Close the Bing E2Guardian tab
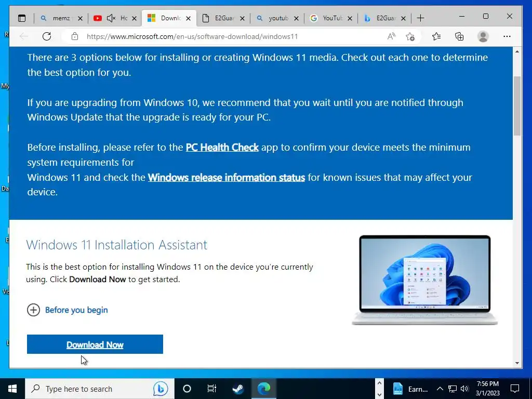 tap(403, 18)
